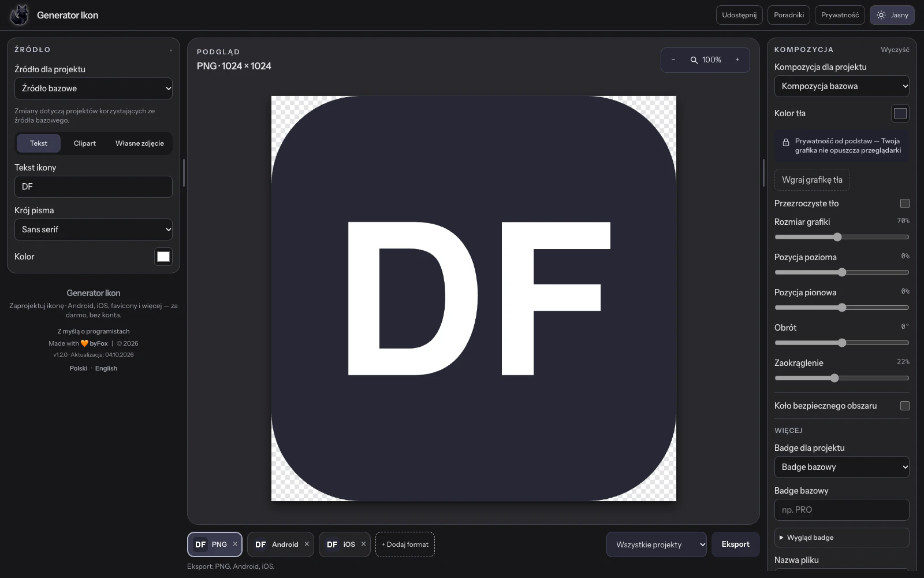Open the white Kolor text swatch
This screenshot has width=924, height=578.
163,257
